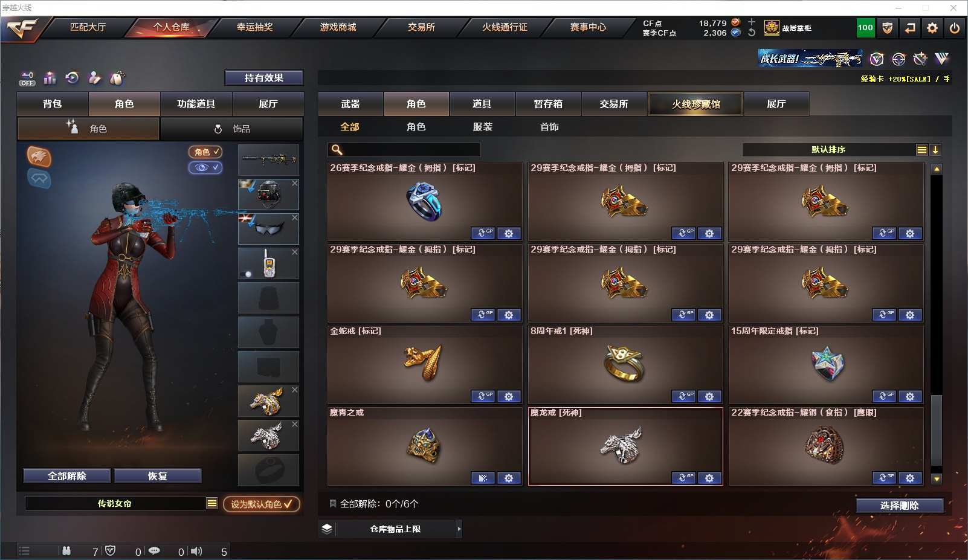Screen dimensions: 968x560
Task: Switch to the 火线珍藏馆 tab
Action: point(695,104)
